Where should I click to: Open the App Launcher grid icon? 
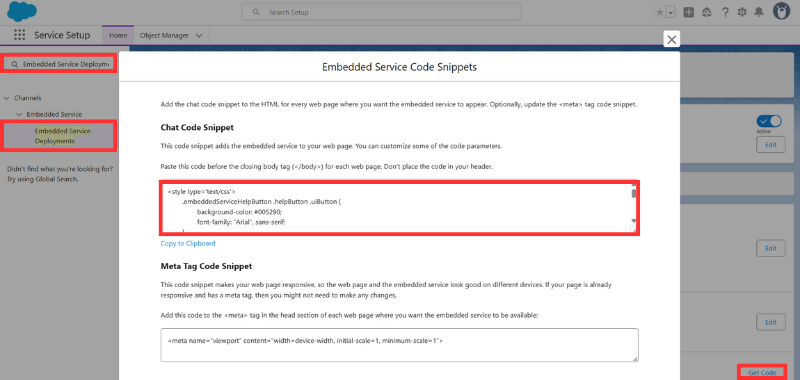click(19, 35)
